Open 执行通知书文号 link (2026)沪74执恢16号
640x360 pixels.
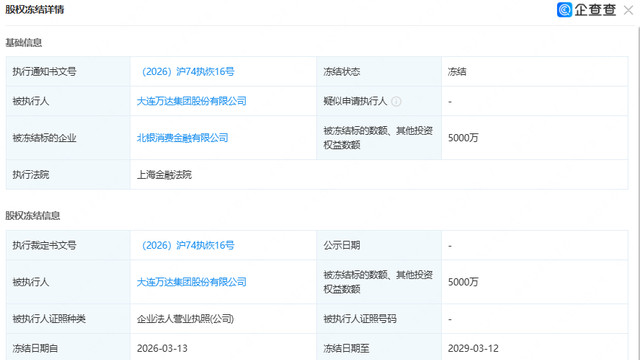pos(187,72)
